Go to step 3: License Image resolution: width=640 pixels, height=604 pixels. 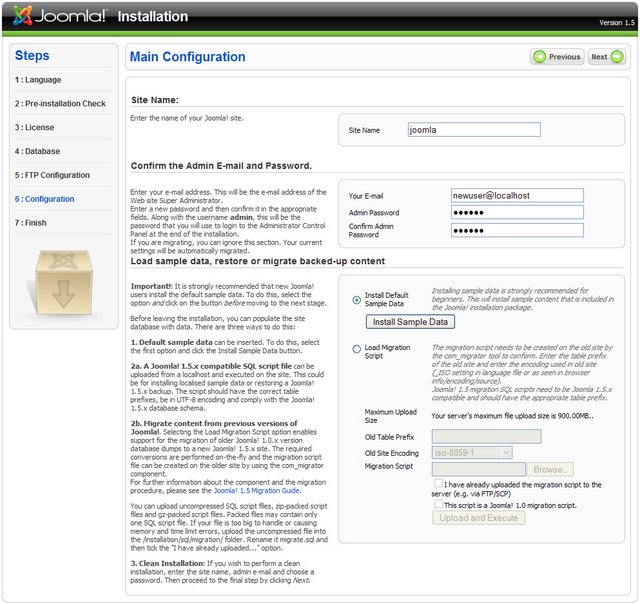click(34, 127)
